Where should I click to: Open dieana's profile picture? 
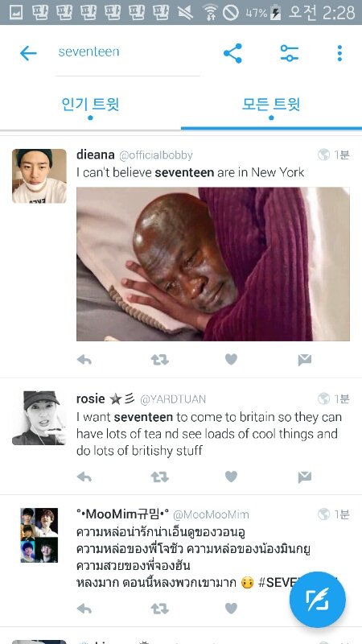tap(39, 175)
